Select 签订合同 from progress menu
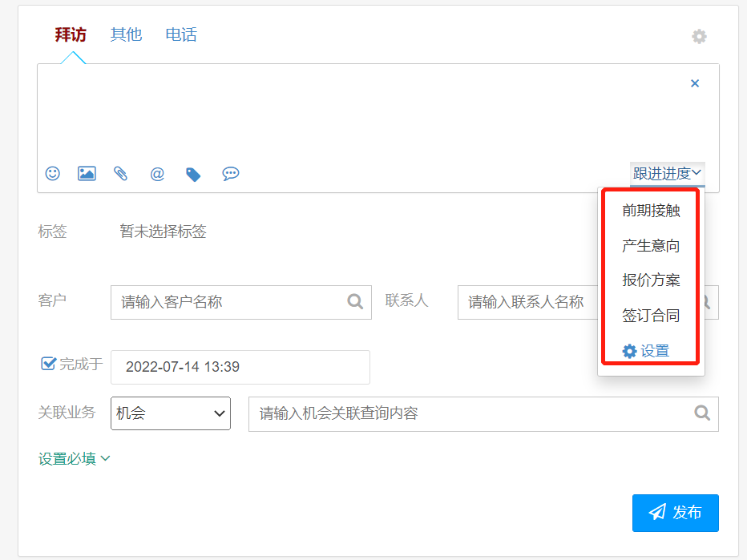Screen dimensions: 747x560 651,315
